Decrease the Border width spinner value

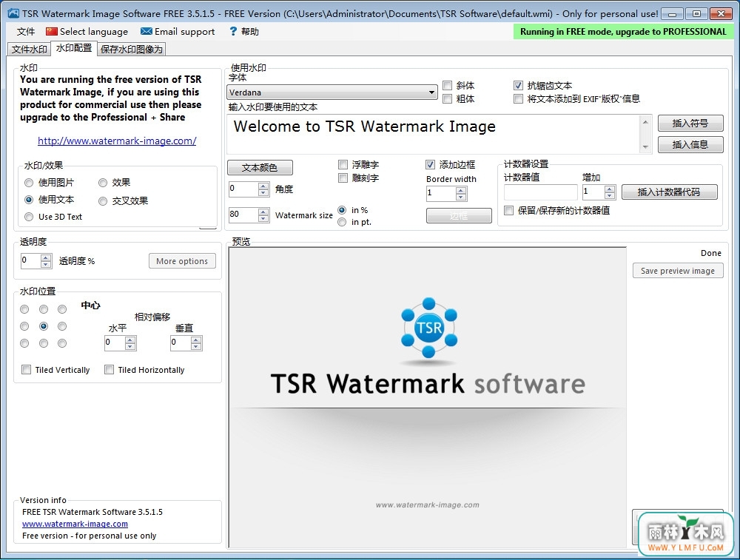(461, 197)
